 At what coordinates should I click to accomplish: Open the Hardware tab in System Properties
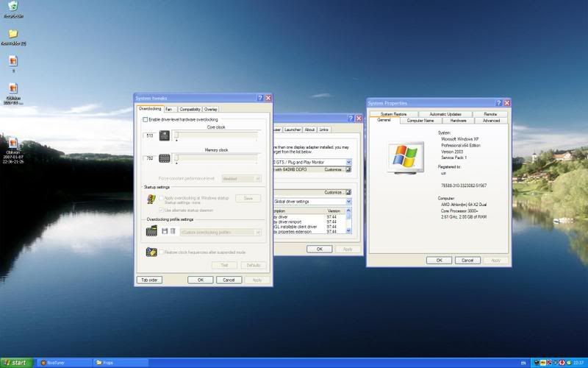coord(458,121)
